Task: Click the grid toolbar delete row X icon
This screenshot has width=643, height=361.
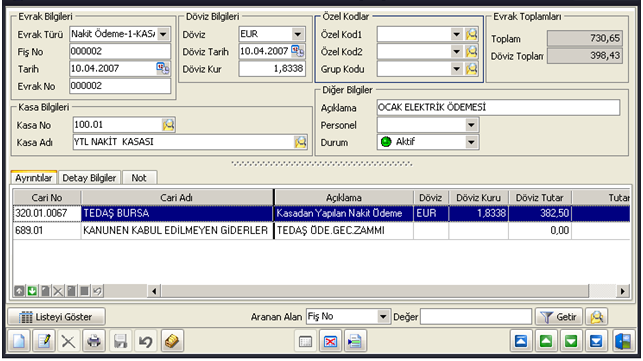Action: click(x=58, y=291)
